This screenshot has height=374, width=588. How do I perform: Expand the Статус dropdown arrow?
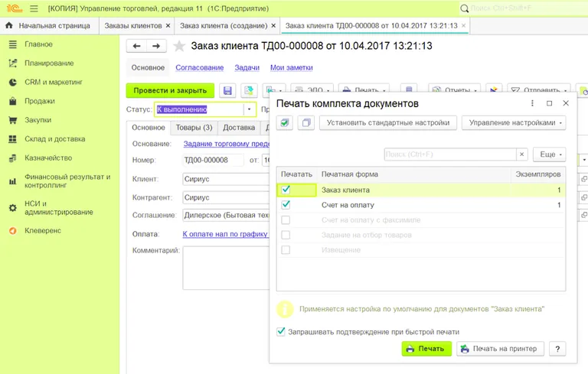point(249,109)
